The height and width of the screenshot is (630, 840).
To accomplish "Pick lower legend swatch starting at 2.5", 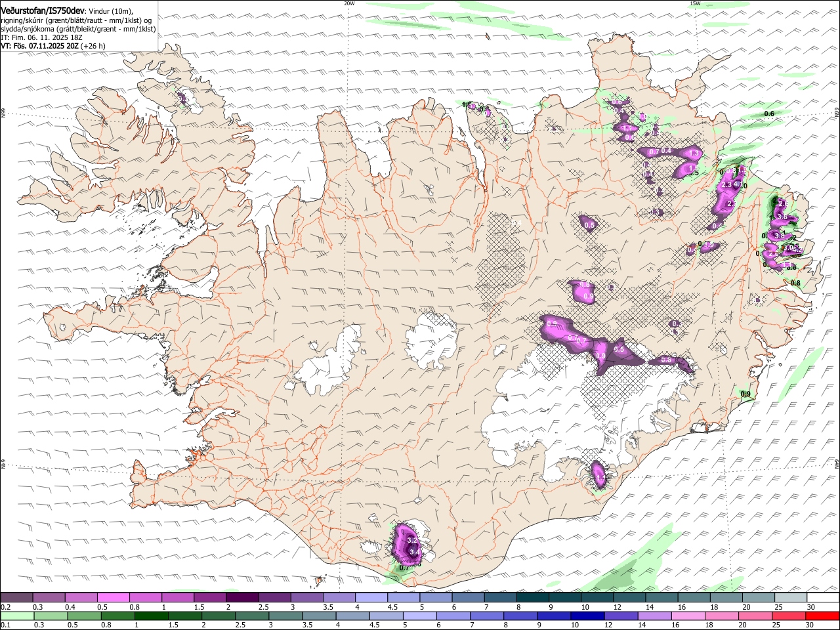I will [x=252, y=616].
